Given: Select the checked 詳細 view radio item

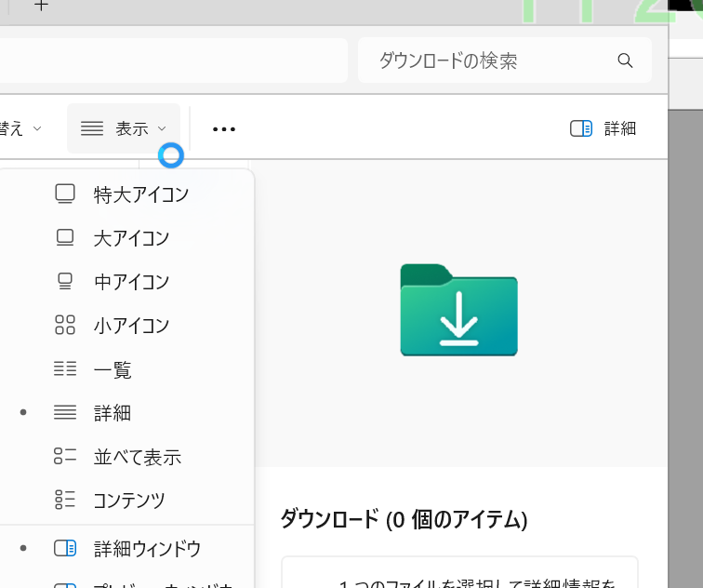Looking at the screenshot, I should coord(112,413).
